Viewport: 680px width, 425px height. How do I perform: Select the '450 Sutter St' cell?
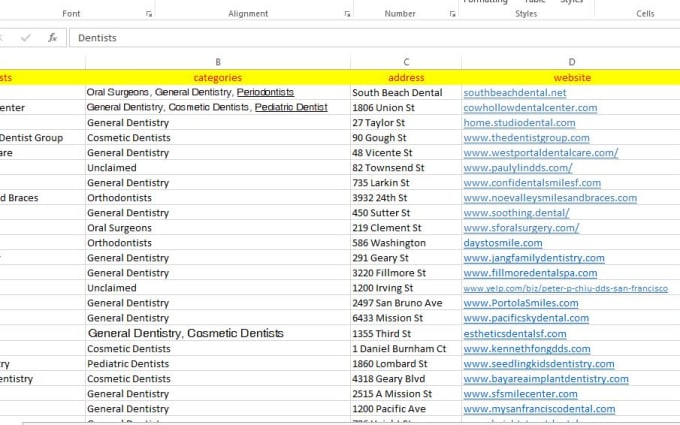[406, 213]
